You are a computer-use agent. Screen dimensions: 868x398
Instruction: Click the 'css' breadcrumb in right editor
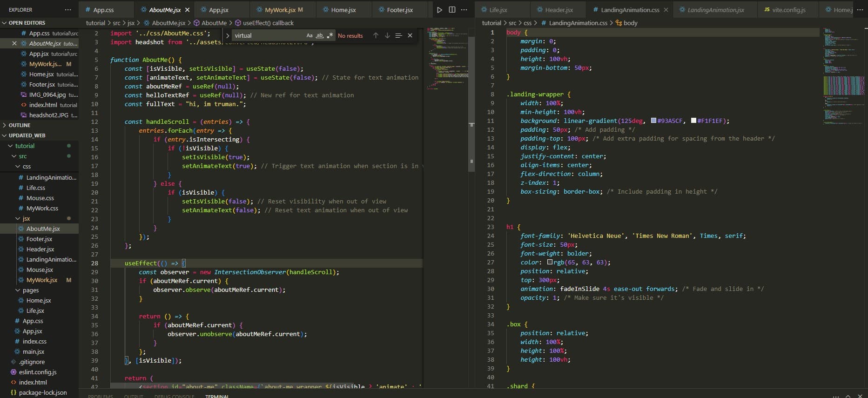tap(527, 23)
